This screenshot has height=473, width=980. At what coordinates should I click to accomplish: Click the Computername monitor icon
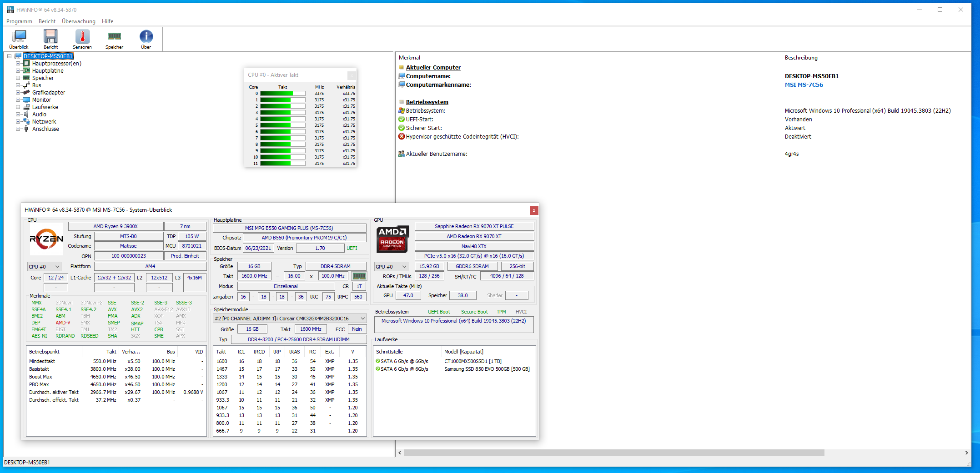(x=402, y=76)
